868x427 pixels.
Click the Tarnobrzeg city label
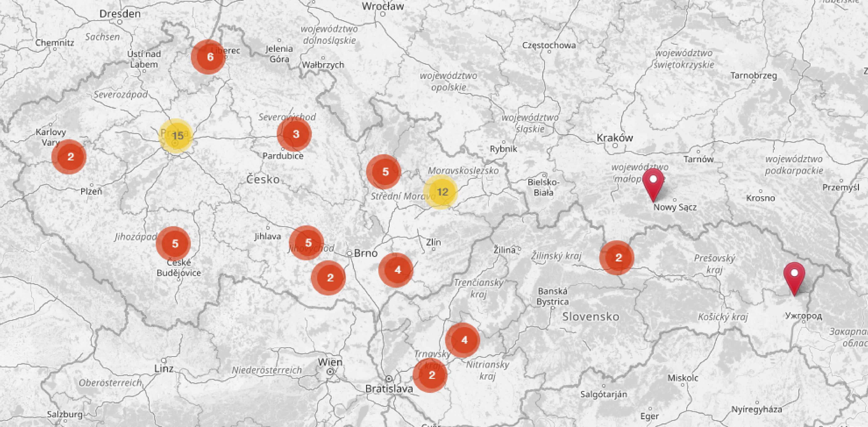coord(754,76)
